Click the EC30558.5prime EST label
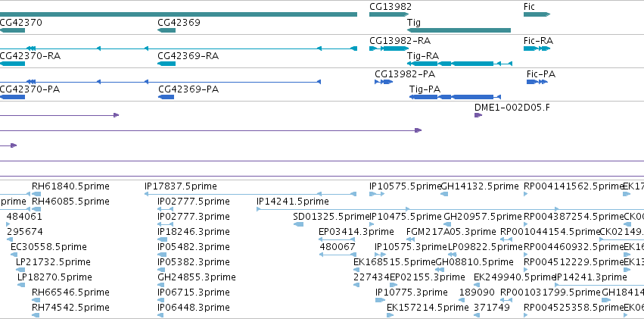 (48, 247)
